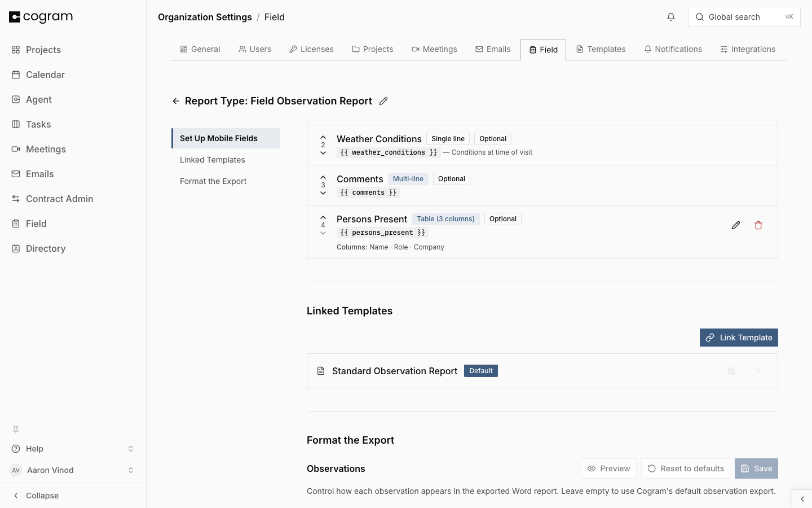Move Persons Present field up
The width and height of the screenshot is (812, 508).
pos(323,217)
